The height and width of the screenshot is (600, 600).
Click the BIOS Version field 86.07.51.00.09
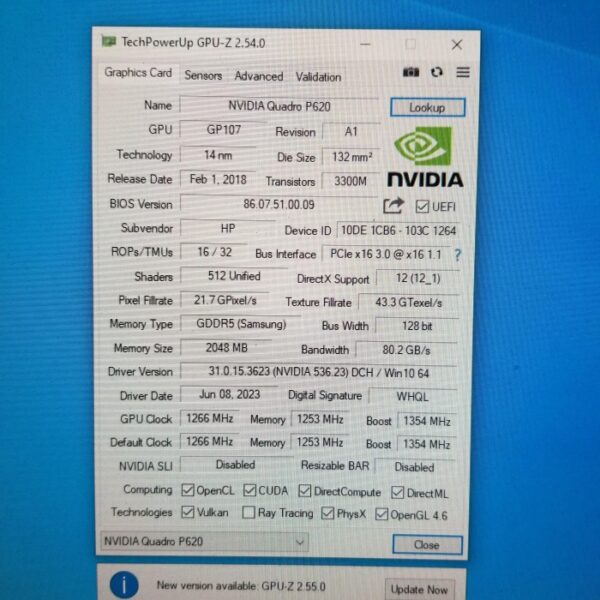[x=279, y=204]
